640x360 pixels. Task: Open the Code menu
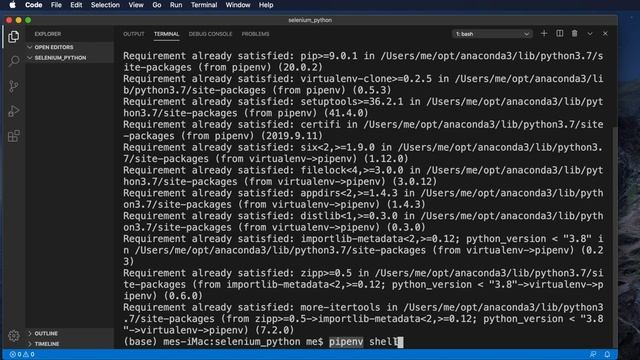(x=33, y=5)
